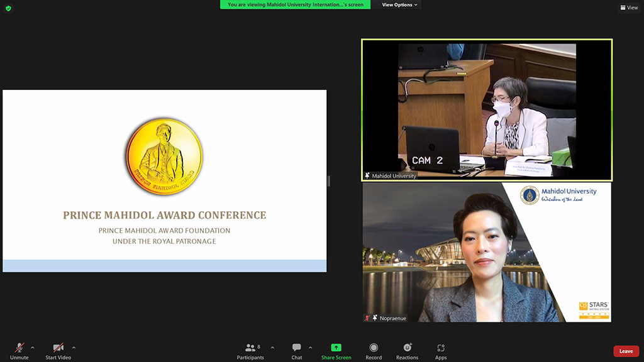Open audio options arrow beside Unmute
Viewport: 644px width, 362px height.
click(x=33, y=348)
